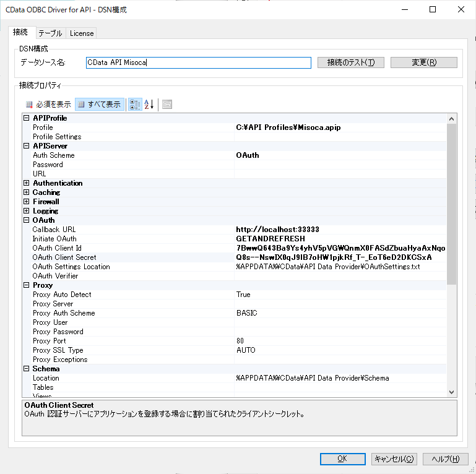Collapse the OAuth category
The width and height of the screenshot is (476, 474).
pyautogui.click(x=27, y=220)
